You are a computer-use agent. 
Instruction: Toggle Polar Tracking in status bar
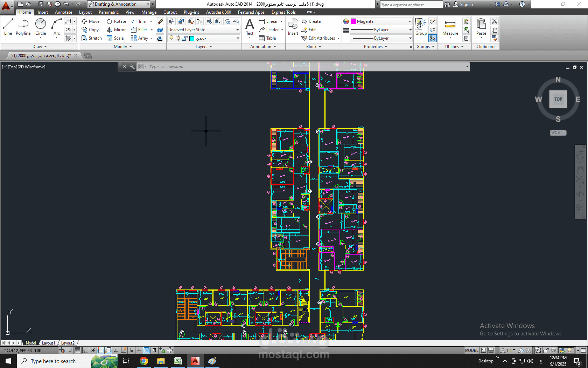[93, 350]
